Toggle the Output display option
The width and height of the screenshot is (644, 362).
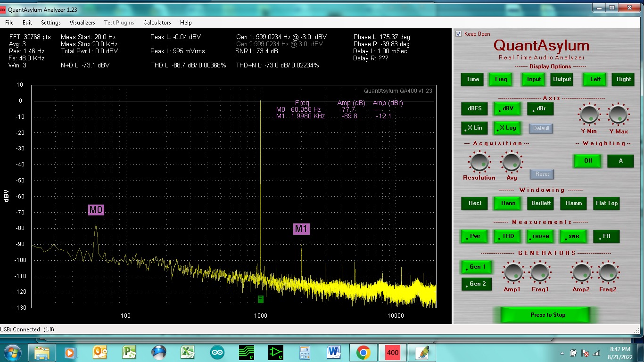coord(562,79)
